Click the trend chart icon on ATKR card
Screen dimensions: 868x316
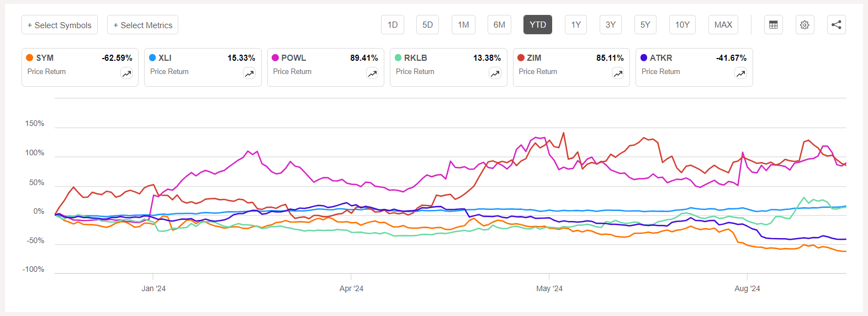pos(740,73)
